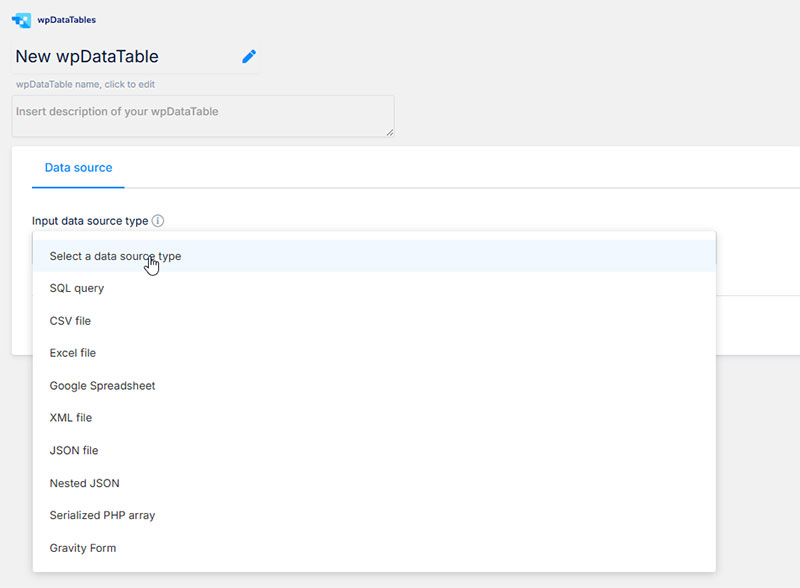Image resolution: width=800 pixels, height=588 pixels.
Task: Choose JSON file data source
Action: click(374, 451)
